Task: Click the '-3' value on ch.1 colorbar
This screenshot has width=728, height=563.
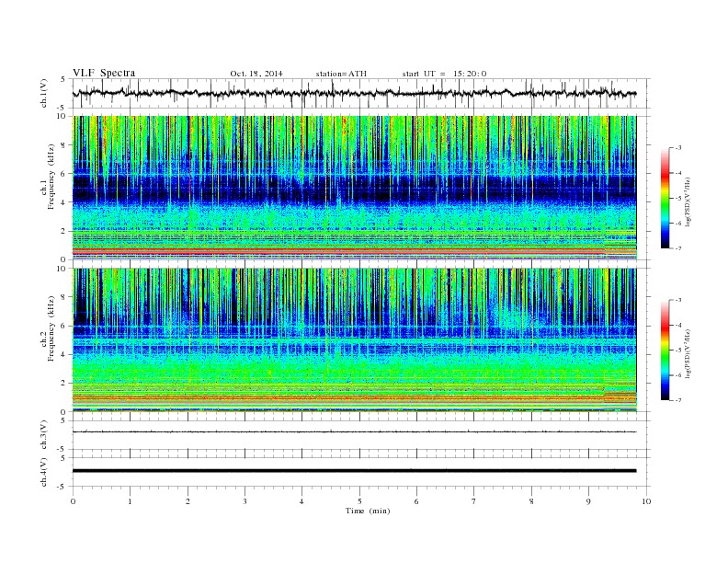Action: click(677, 148)
